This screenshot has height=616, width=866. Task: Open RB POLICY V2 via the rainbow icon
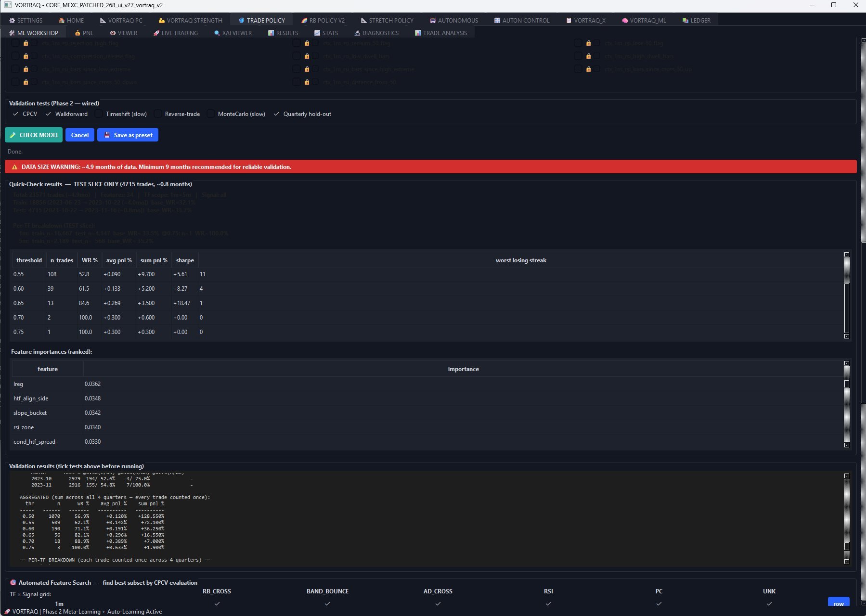tap(304, 20)
